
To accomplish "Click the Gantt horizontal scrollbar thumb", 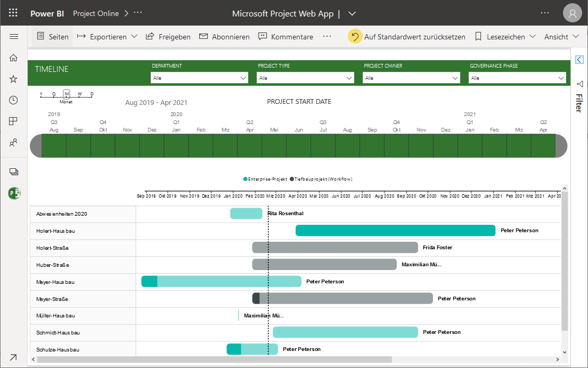I will tap(215, 359).
